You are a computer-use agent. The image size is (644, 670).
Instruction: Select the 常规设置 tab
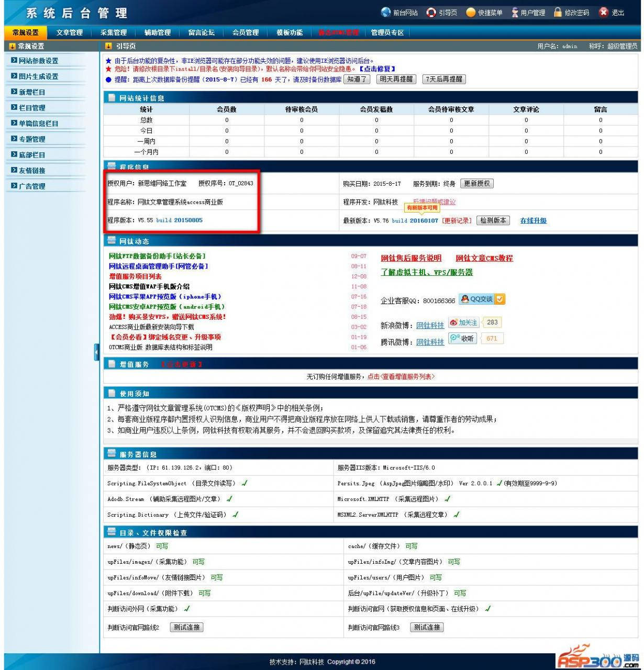point(25,32)
